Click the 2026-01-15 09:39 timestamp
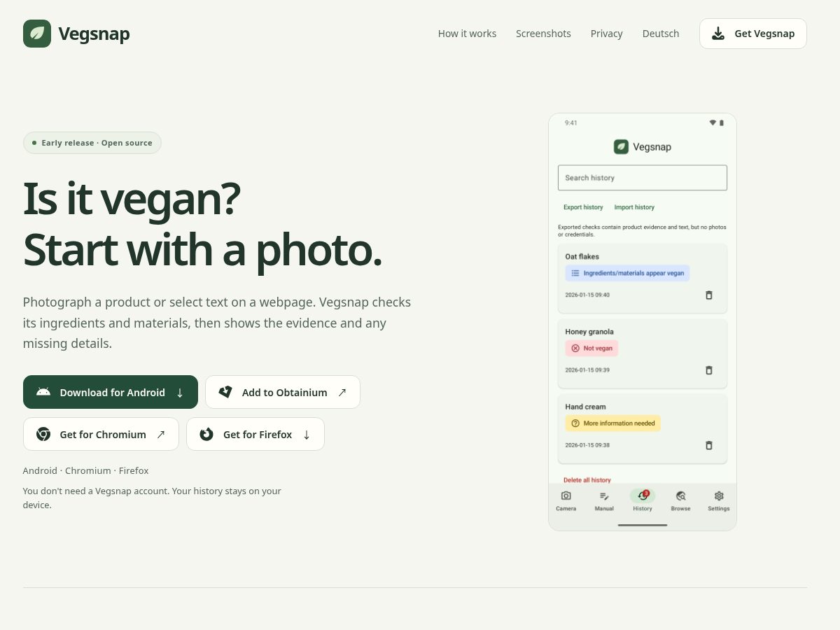This screenshot has width=840, height=630. tap(587, 370)
